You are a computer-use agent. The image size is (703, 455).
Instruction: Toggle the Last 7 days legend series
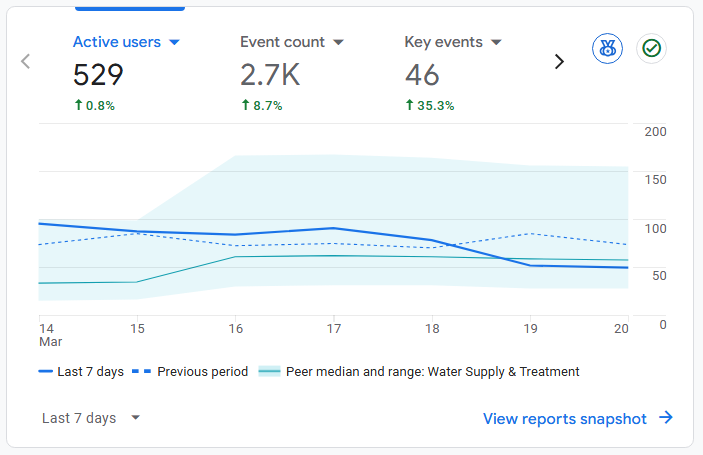[x=81, y=371]
